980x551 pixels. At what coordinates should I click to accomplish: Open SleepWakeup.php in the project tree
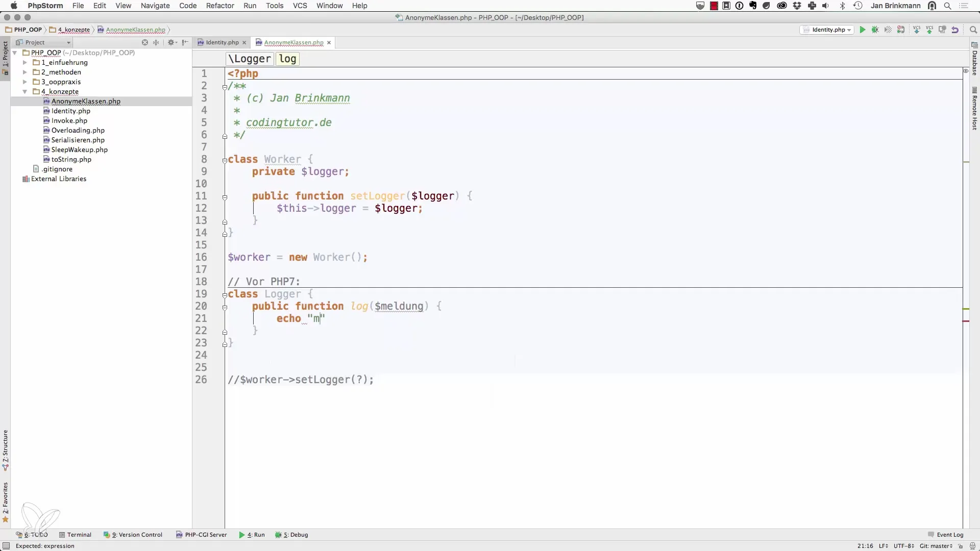click(79, 149)
